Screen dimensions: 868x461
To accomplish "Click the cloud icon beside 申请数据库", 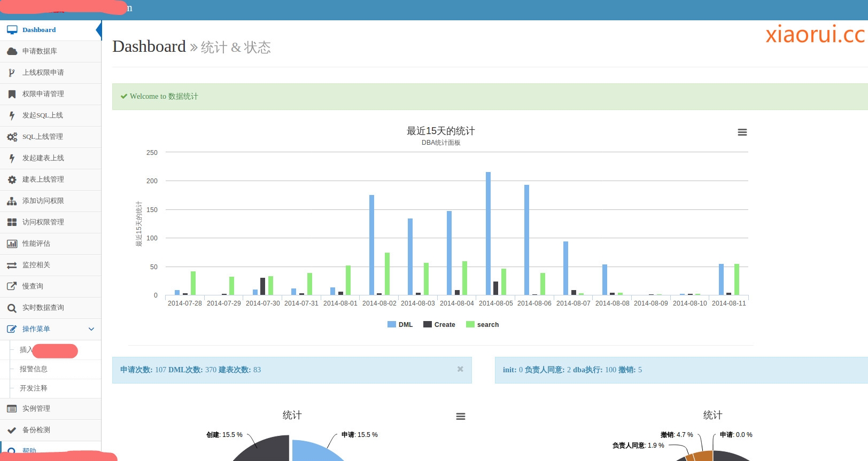I will 12,51.
